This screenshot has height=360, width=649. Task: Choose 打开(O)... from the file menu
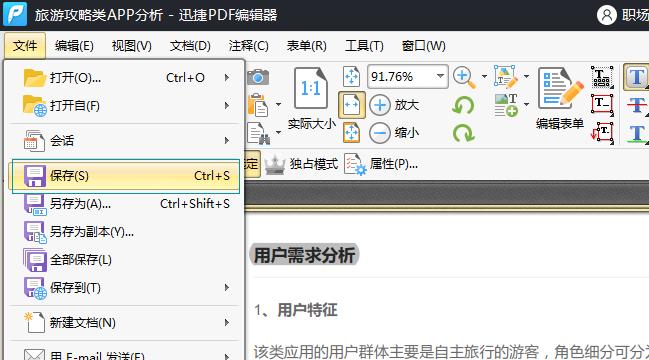(x=124, y=78)
